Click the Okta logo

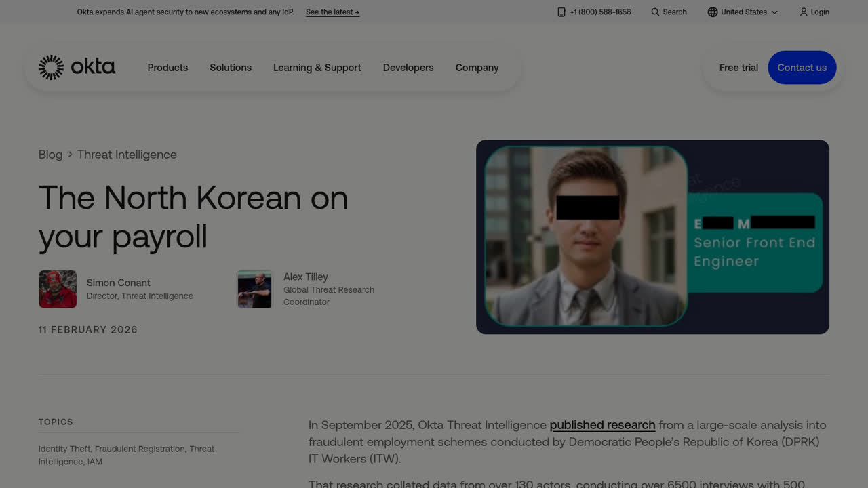pyautogui.click(x=77, y=67)
